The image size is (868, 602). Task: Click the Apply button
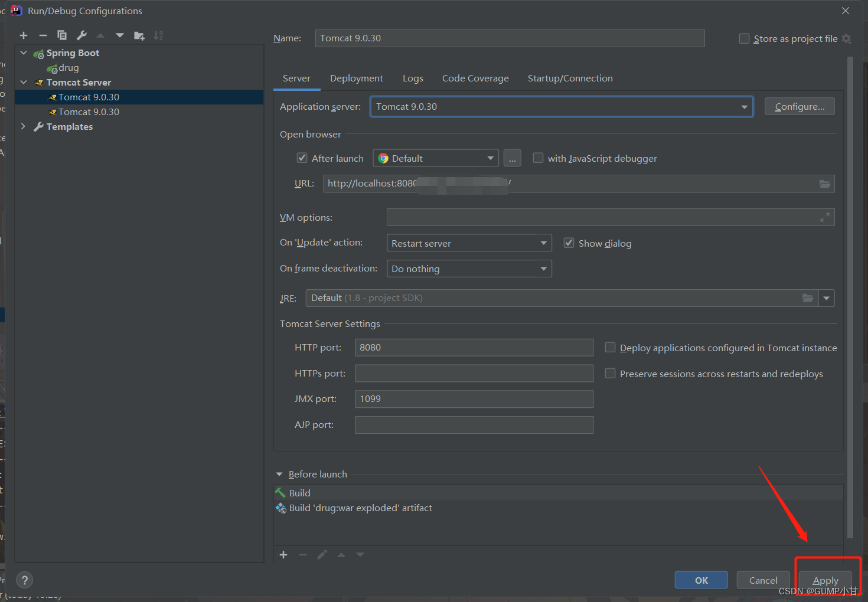[x=825, y=580]
